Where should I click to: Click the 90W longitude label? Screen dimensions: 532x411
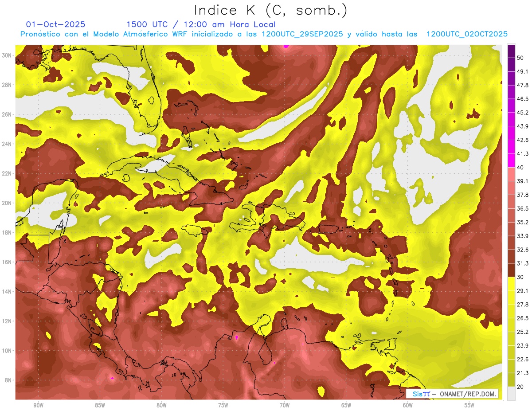coord(38,405)
